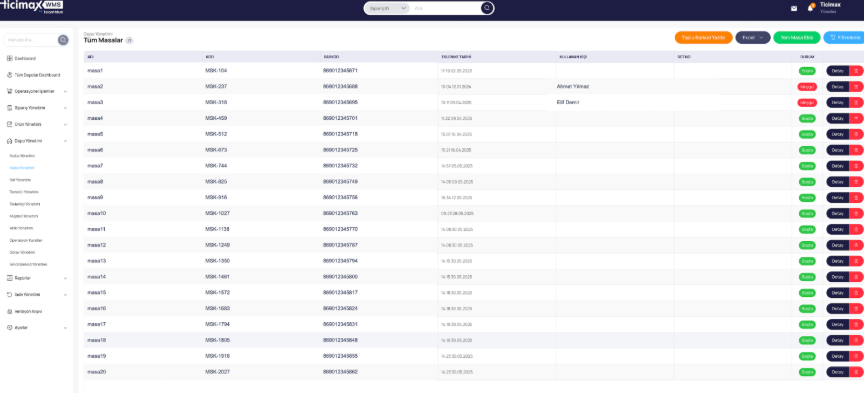The height and width of the screenshot is (393, 864).
Task: Click the Ayarlar gear icon in sidebar
Action: coord(10,327)
